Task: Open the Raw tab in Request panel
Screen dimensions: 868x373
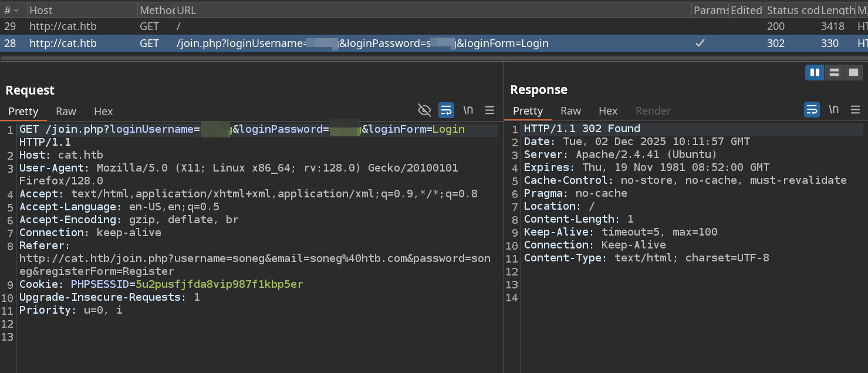Action: [66, 111]
